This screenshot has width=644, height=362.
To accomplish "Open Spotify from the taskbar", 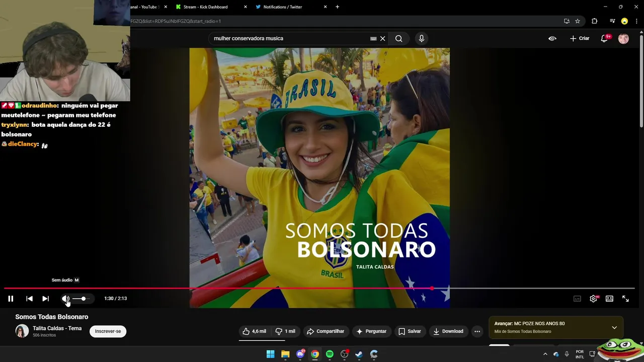I will (x=330, y=354).
